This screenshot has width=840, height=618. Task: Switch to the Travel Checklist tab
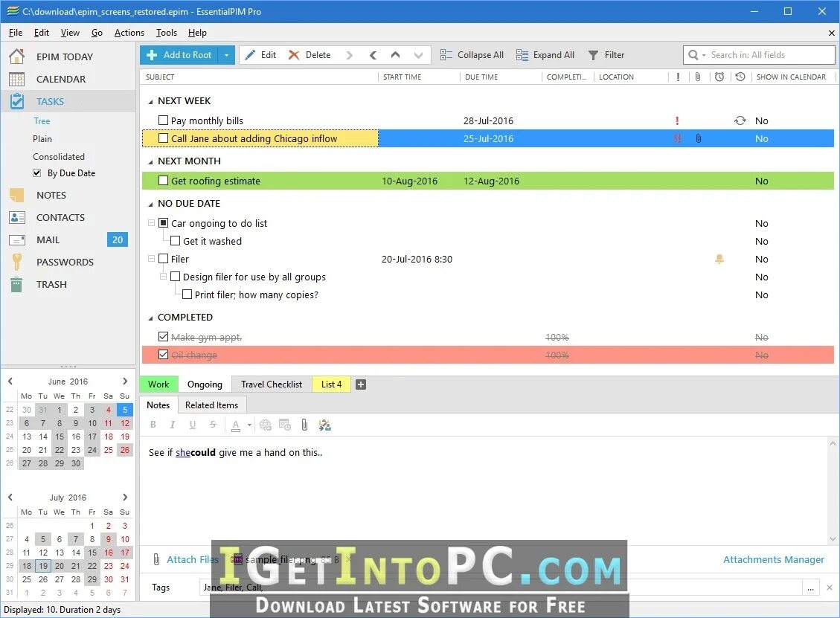pyautogui.click(x=272, y=384)
